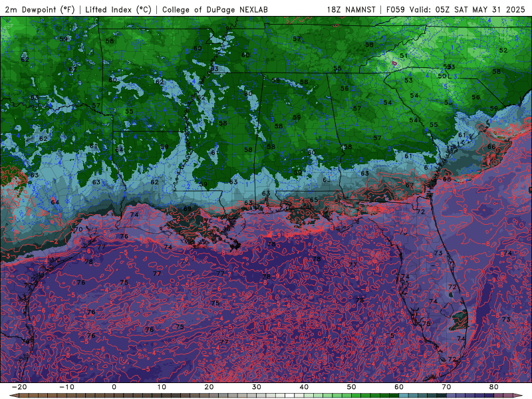Click the "20" label on the color scale
The height and width of the screenshot is (399, 532).
coord(209,387)
